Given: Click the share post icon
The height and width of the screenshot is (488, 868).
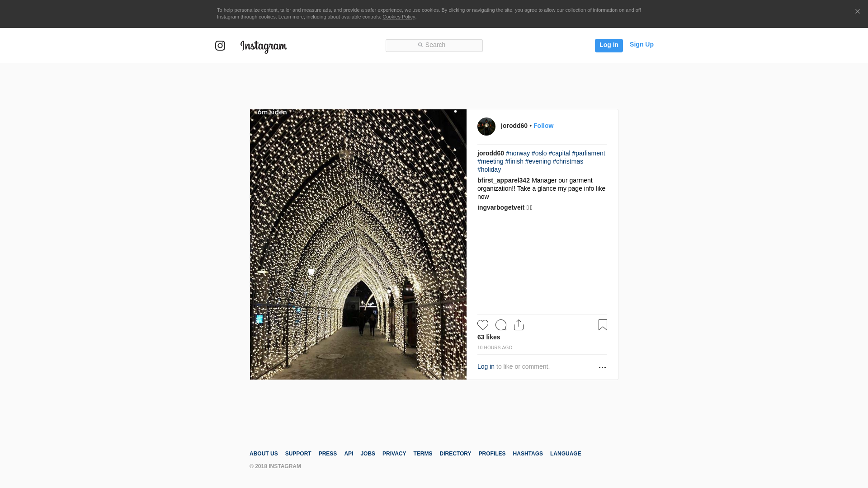Looking at the screenshot, I should (x=519, y=325).
